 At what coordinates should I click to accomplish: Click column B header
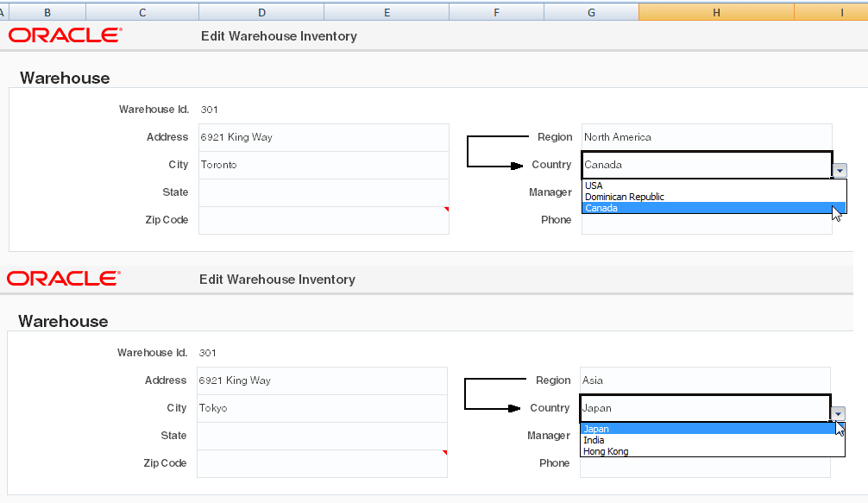pyautogui.click(x=47, y=12)
